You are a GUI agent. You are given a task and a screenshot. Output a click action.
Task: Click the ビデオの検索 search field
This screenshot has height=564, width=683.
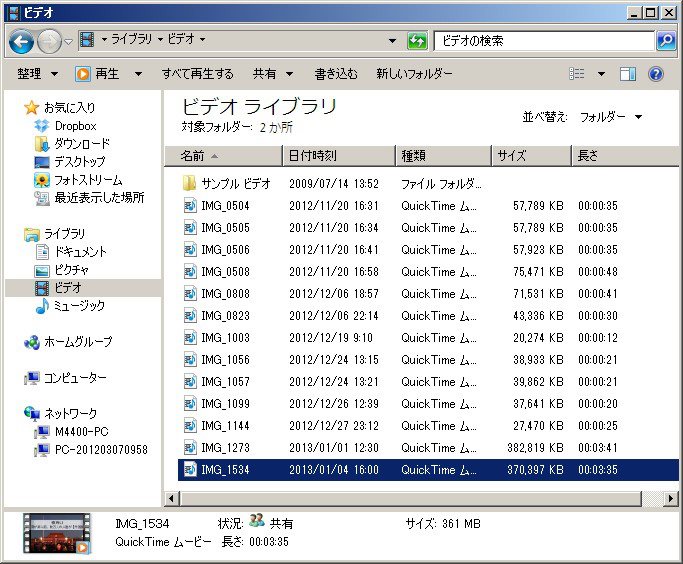coord(545,41)
